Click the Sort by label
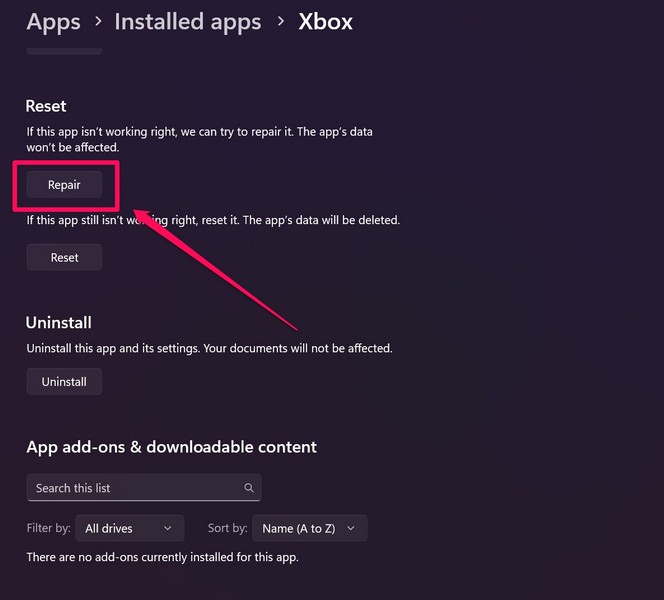This screenshot has width=664, height=600. [x=227, y=528]
